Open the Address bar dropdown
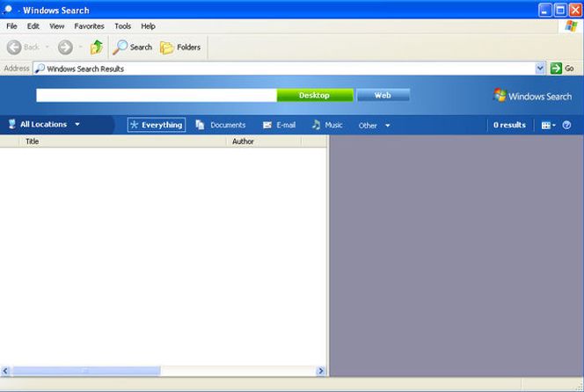Viewport: 584px width, 392px height. (540, 69)
